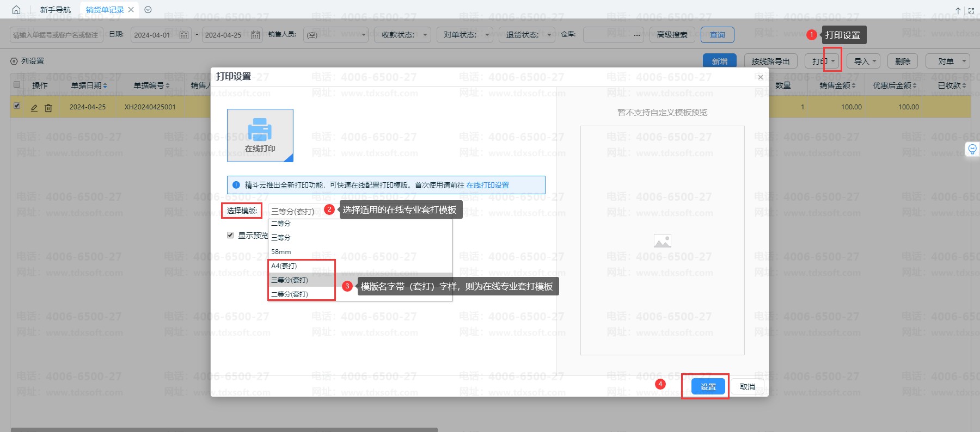Click the trash delete icon in first row
Viewport: 980px width, 432px height.
[x=48, y=108]
